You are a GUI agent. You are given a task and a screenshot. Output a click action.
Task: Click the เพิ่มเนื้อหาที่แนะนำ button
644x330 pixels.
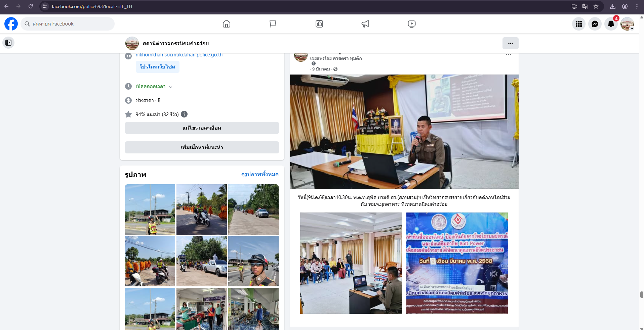202,147
